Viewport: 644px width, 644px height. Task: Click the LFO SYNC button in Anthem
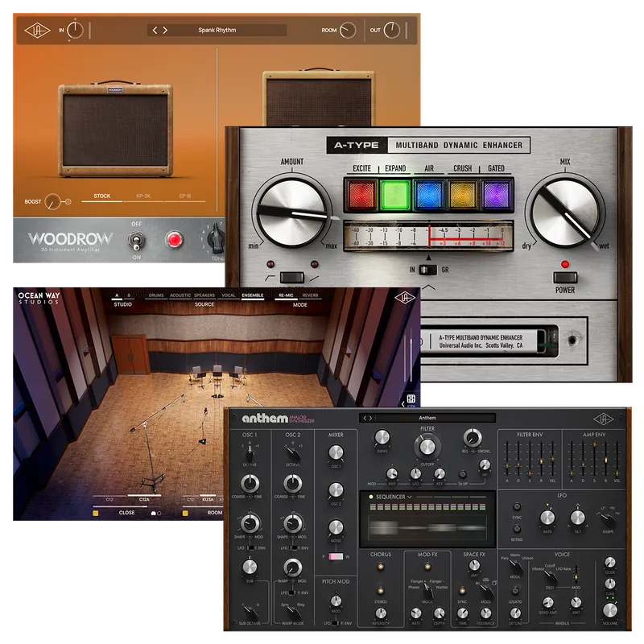click(515, 506)
